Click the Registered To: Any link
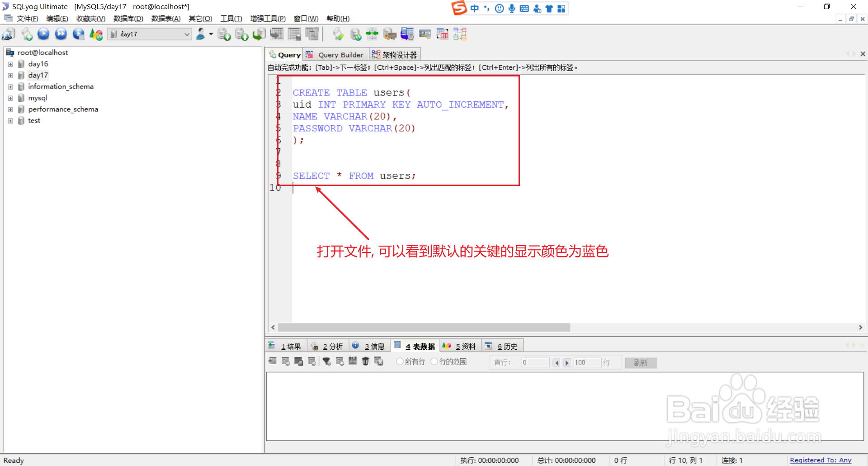Image resolution: width=868 pixels, height=466 pixels. point(821,460)
